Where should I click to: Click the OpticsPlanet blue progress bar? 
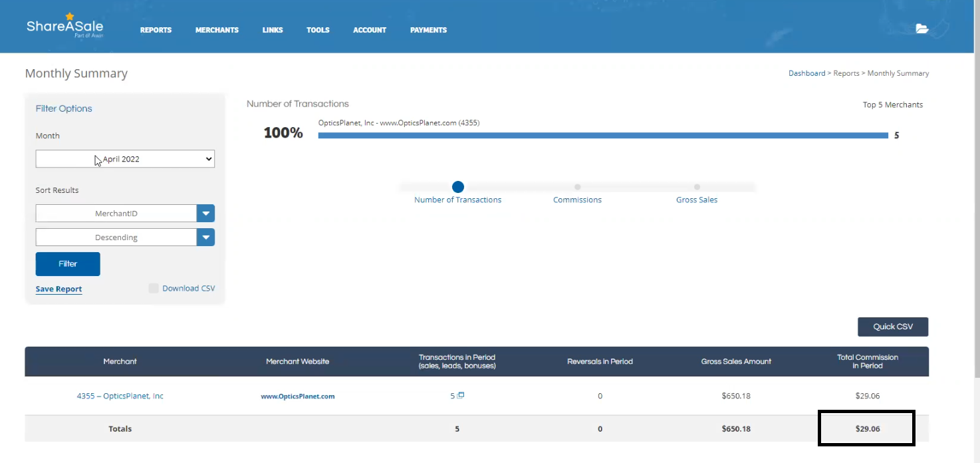pyautogui.click(x=603, y=135)
